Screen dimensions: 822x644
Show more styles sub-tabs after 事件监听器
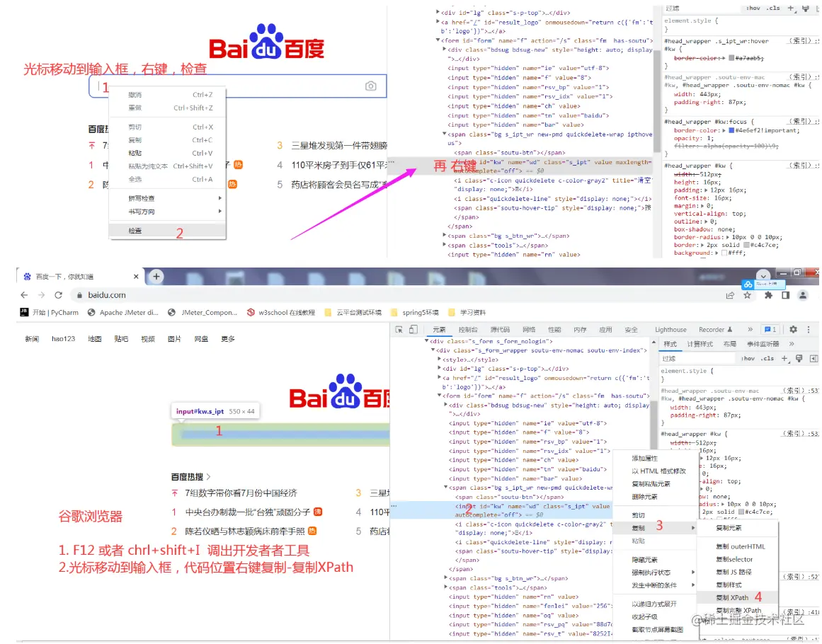[792, 344]
